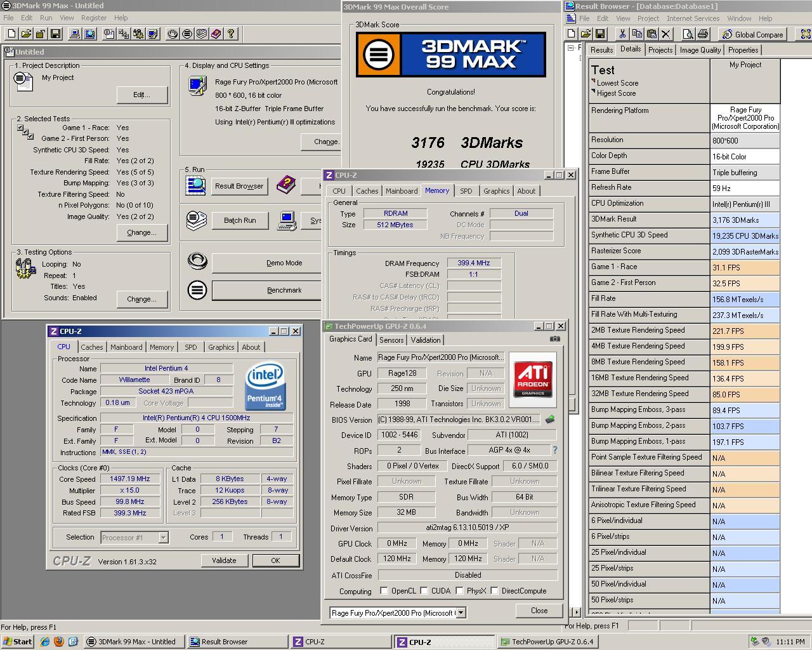Click Print Preview icon in Result Browser
812x650 pixels.
[688, 34]
